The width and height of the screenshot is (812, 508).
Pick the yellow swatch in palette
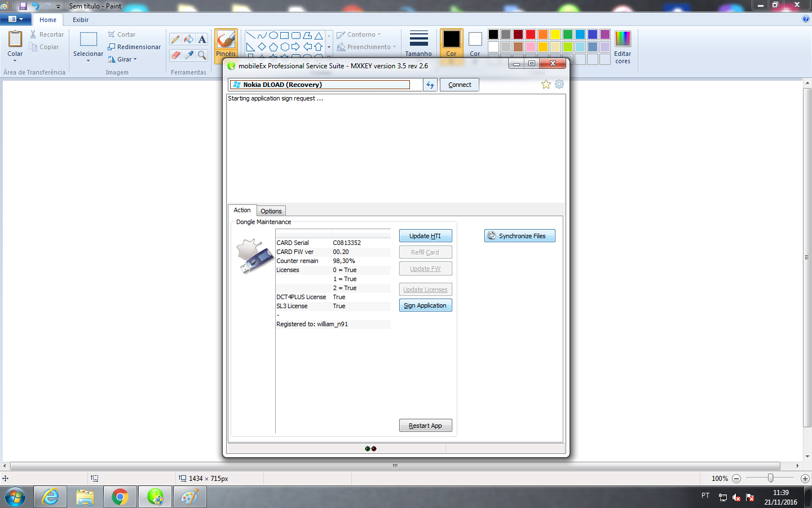[555, 34]
